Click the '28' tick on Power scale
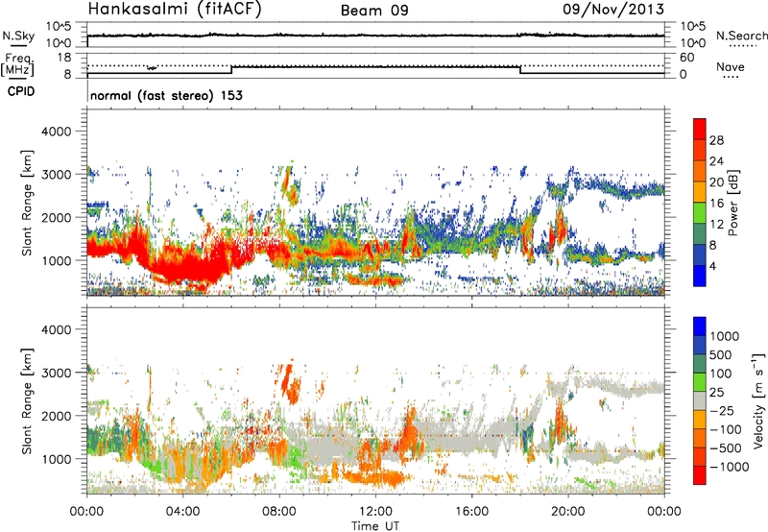Screen dimensions: 768x532 pyautogui.click(x=716, y=140)
